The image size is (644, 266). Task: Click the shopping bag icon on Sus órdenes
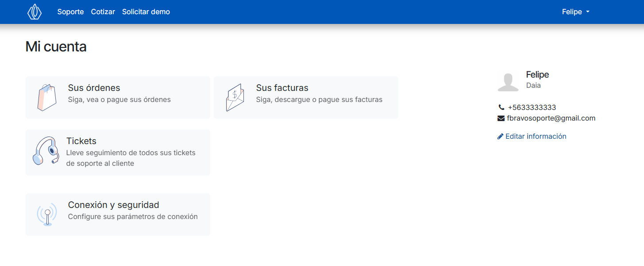(46, 97)
